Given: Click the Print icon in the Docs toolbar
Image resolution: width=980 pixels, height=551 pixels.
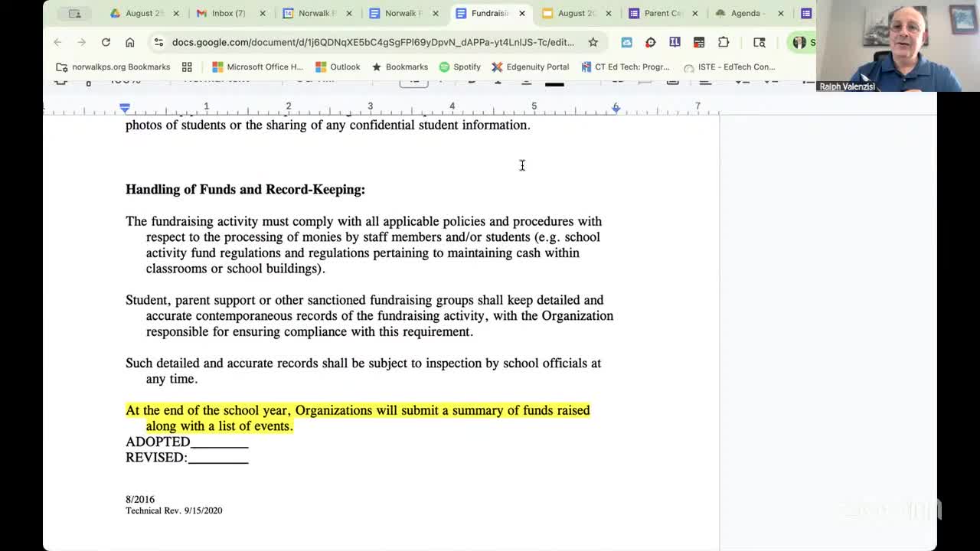Looking at the screenshot, I should tap(61, 79).
